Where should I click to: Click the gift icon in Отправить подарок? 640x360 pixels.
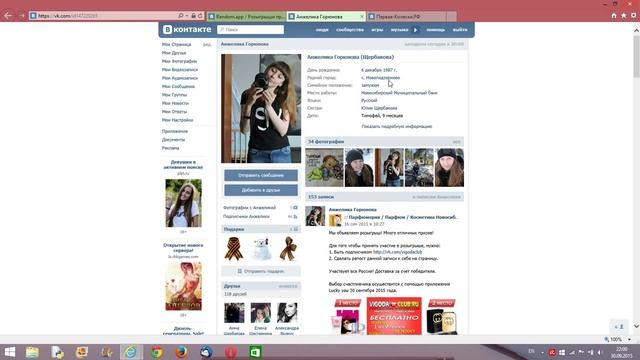240,271
